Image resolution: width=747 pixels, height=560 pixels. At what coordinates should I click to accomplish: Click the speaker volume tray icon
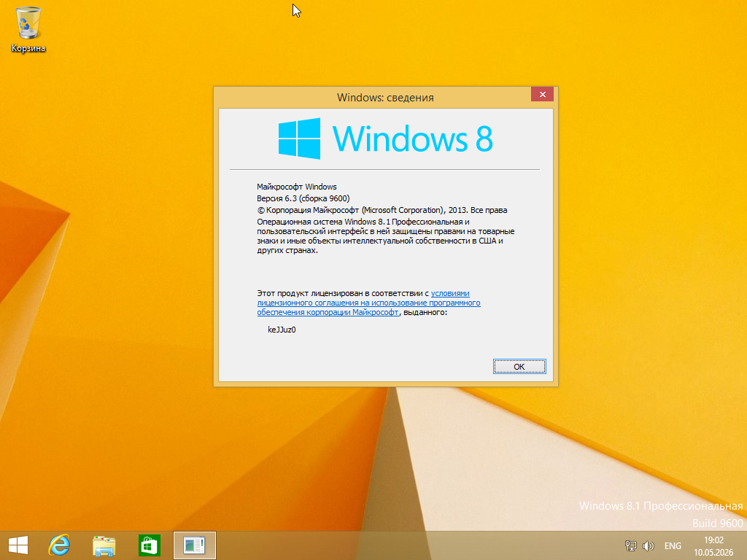[649, 545]
